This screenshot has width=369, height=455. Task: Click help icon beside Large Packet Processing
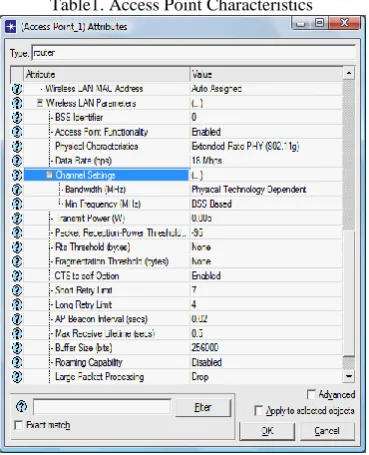pos(17,377)
